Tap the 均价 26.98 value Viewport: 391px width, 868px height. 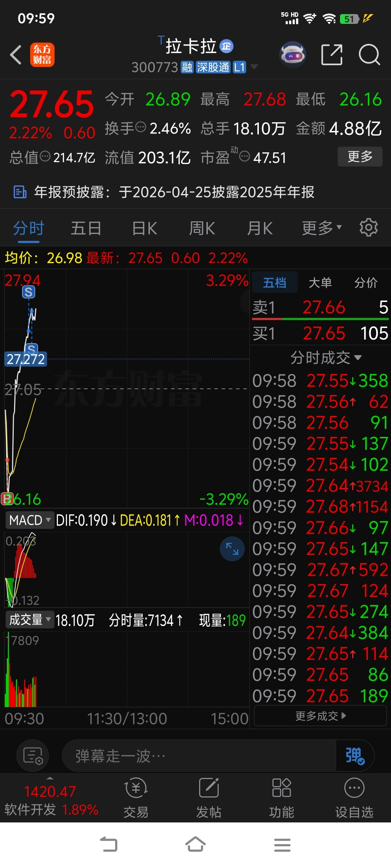point(65,258)
